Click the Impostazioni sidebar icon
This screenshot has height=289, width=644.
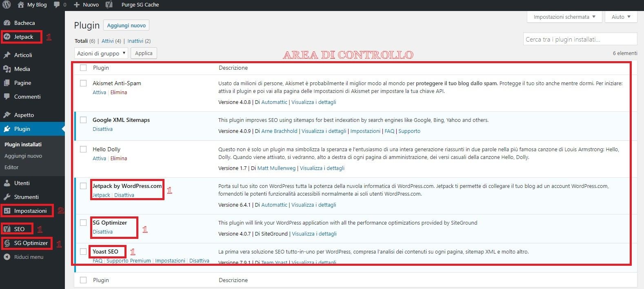[7, 211]
